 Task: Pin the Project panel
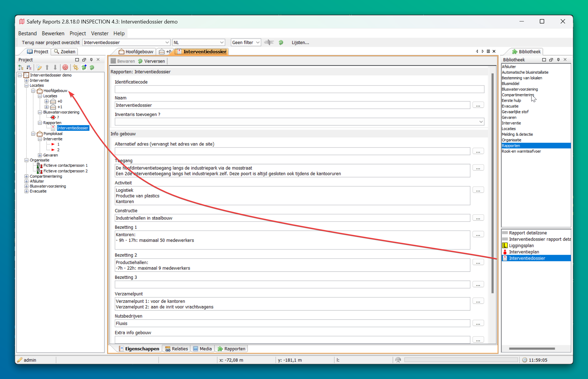[x=91, y=60]
